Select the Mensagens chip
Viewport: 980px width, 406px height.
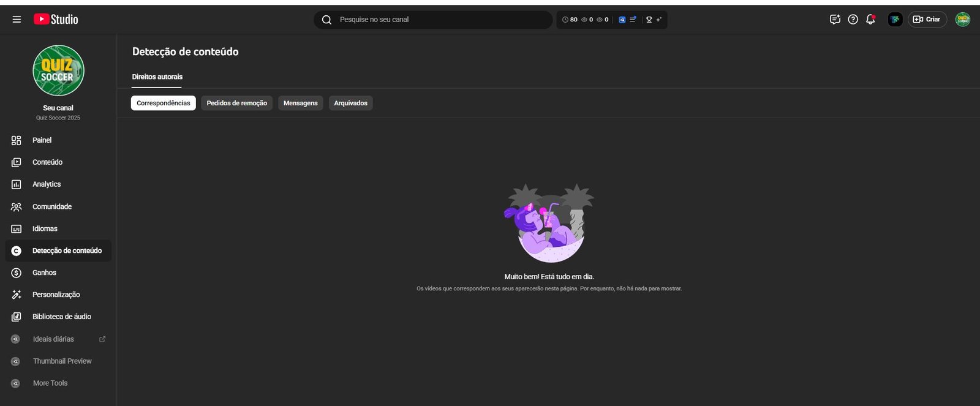[301, 103]
